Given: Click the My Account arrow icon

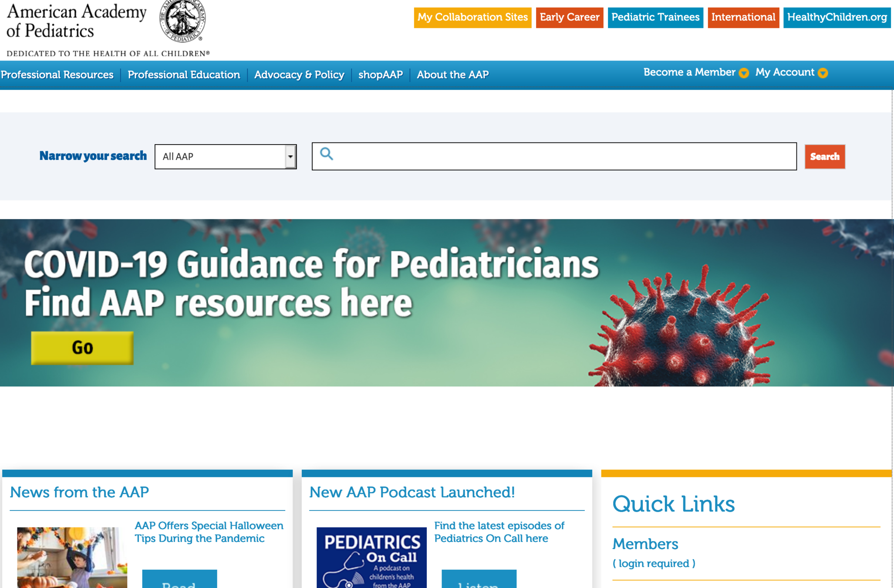Looking at the screenshot, I should (x=823, y=73).
